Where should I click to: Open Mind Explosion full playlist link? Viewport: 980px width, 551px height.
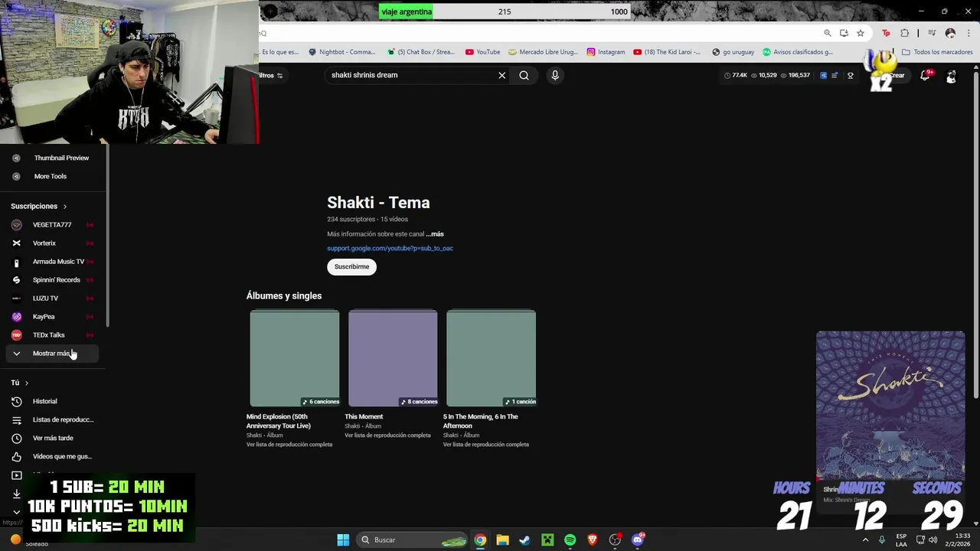289,445
